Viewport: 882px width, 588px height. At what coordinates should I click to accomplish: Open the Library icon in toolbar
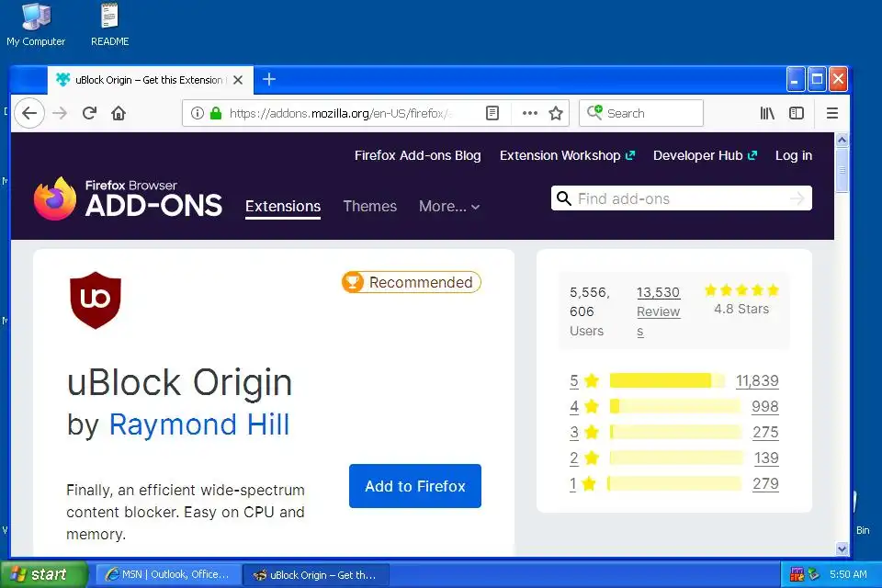pyautogui.click(x=767, y=113)
